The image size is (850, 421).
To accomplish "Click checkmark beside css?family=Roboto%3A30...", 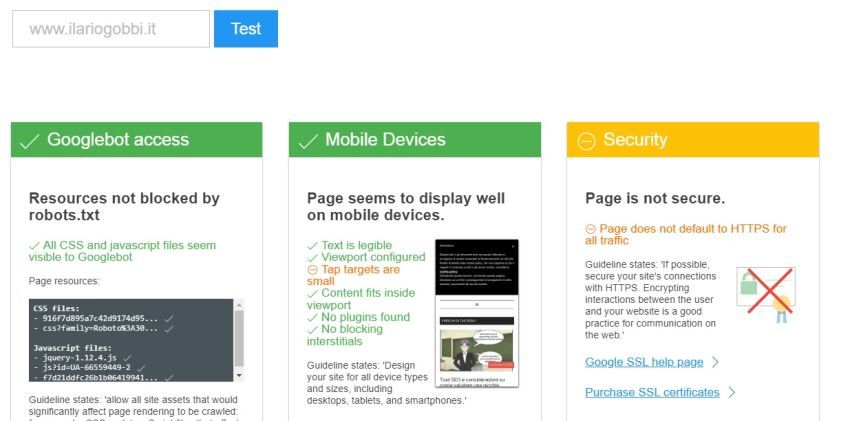I will pos(169,329).
